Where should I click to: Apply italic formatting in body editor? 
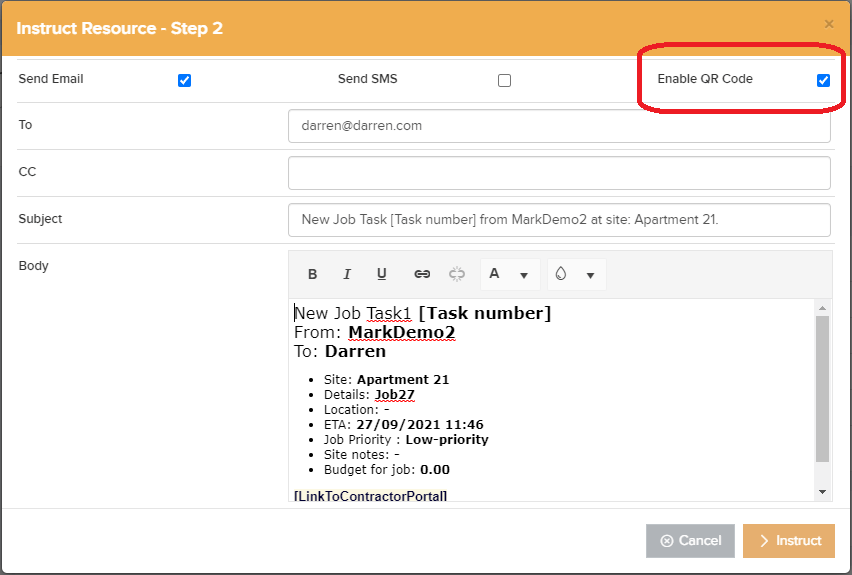(x=347, y=274)
